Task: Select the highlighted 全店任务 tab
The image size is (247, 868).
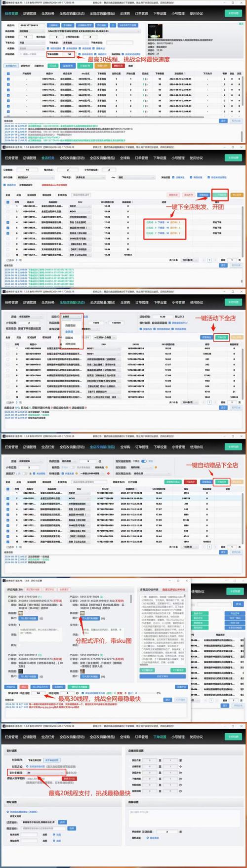Action: point(48,158)
